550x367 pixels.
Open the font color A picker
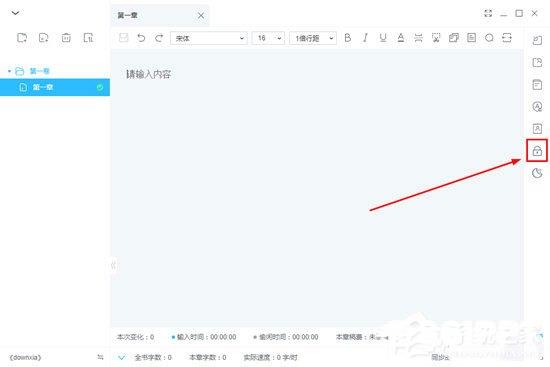401,38
